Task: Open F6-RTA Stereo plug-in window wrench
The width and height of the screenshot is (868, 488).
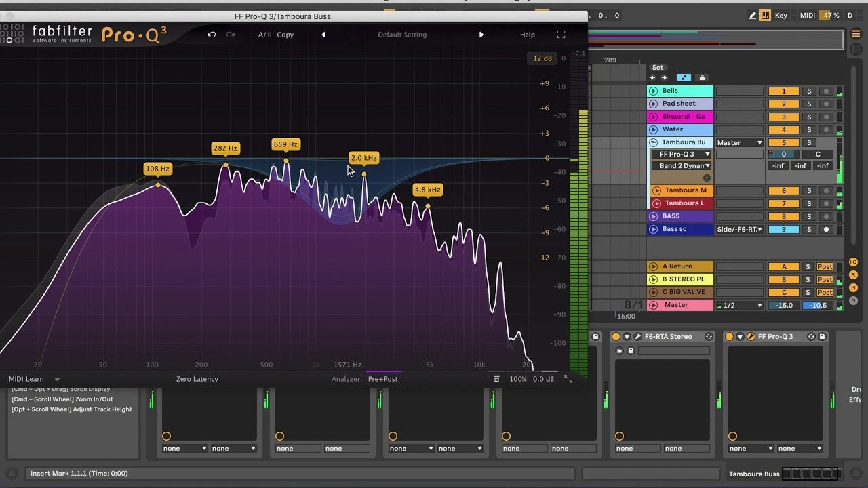Action: 638,337
